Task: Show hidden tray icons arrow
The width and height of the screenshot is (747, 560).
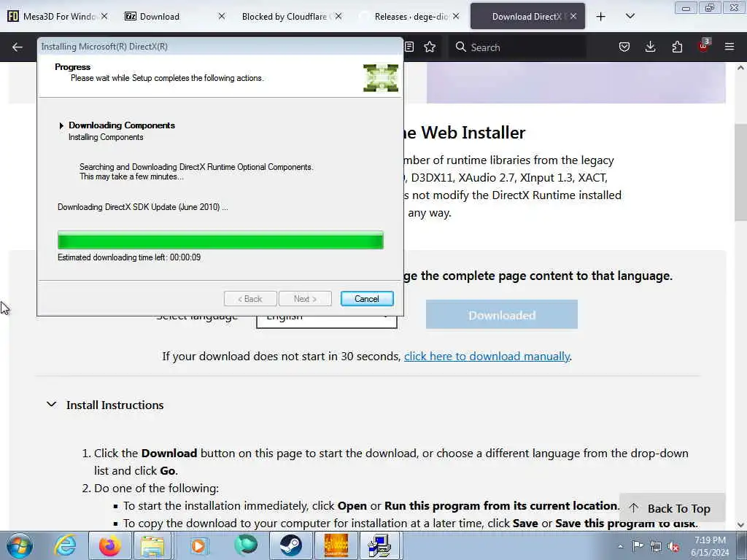Action: pos(620,547)
